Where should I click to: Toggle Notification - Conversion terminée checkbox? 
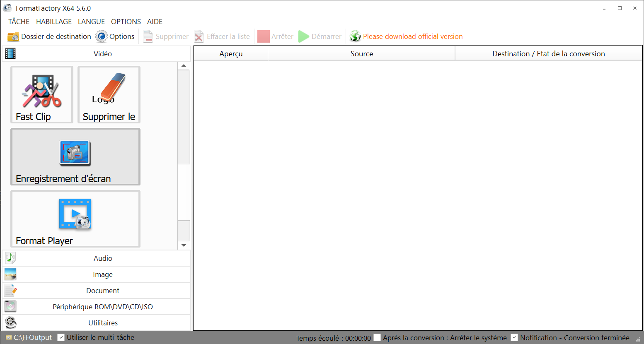pyautogui.click(x=514, y=337)
